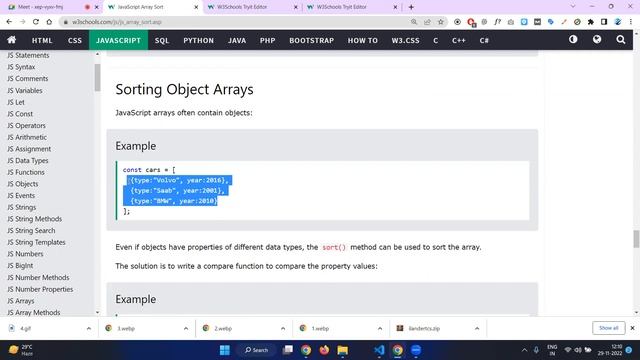Image resolution: width=640 pixels, height=360 pixels.
Task: Expand options for the 4.gif download
Action: (x=89, y=329)
